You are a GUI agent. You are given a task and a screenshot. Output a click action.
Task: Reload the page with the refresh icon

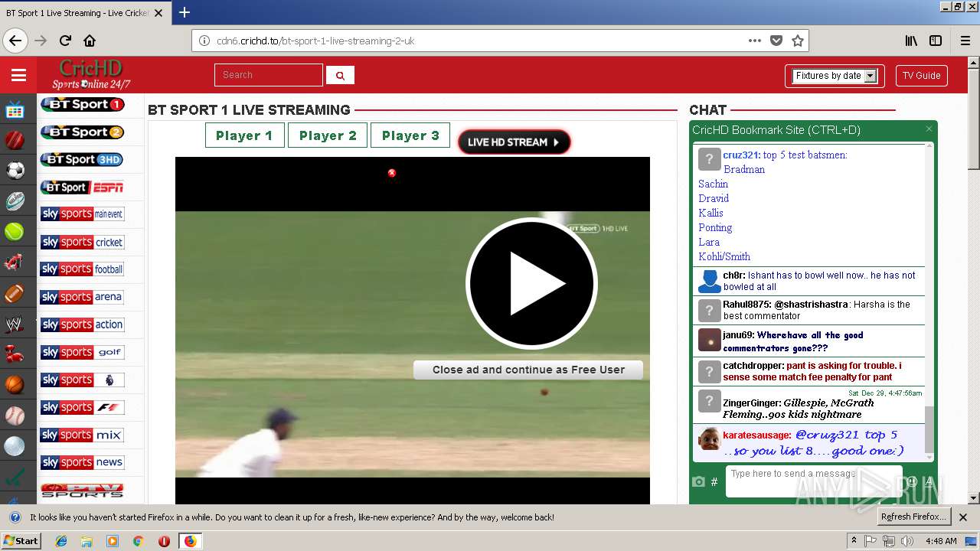[65, 41]
